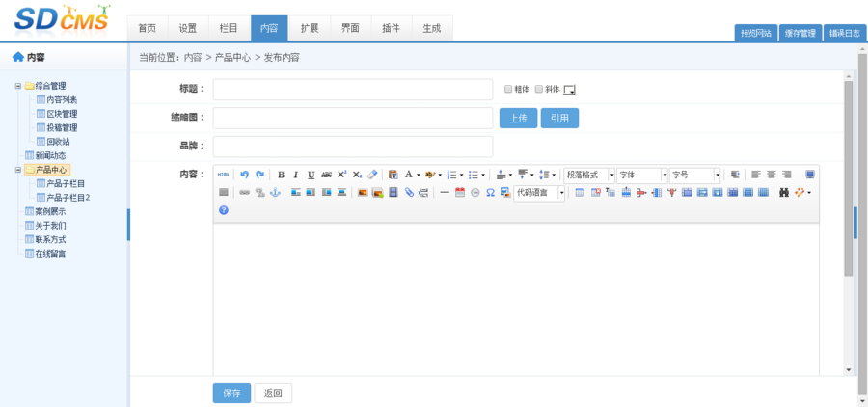This screenshot has width=868, height=407.
Task: Clear formatting with the eraser icon
Action: [x=372, y=175]
